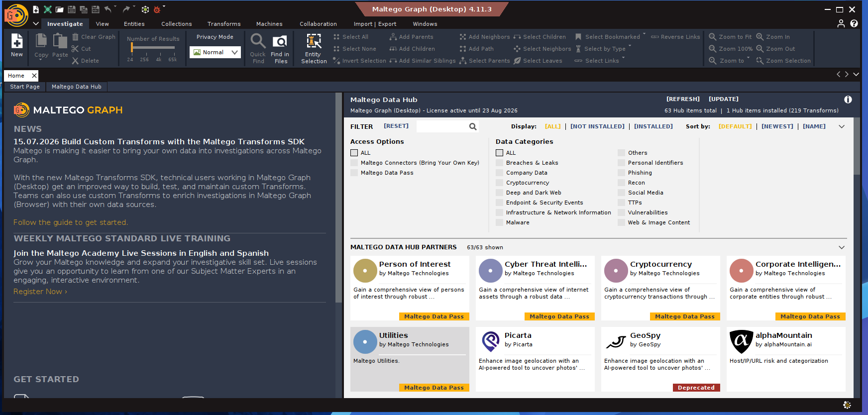This screenshot has height=415, width=868.
Task: Check ALL under Data Categories
Action: 499,153
